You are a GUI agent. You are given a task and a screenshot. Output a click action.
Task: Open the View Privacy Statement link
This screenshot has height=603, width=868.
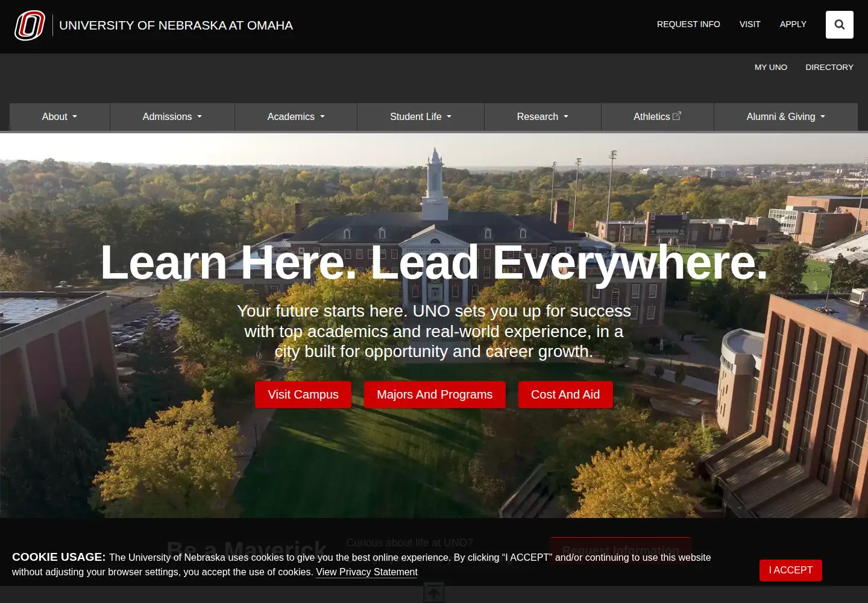[x=366, y=572]
